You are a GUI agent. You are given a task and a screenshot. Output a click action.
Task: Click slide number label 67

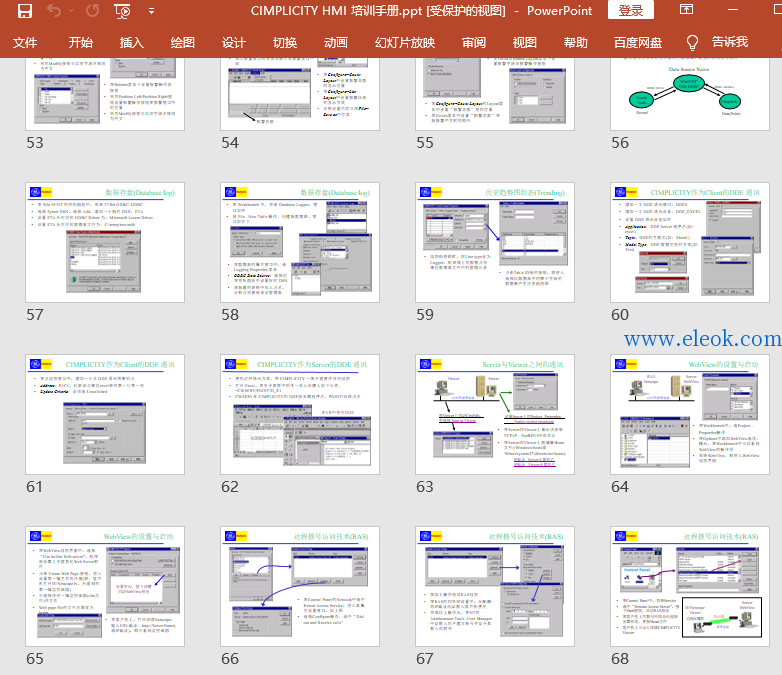click(x=425, y=659)
